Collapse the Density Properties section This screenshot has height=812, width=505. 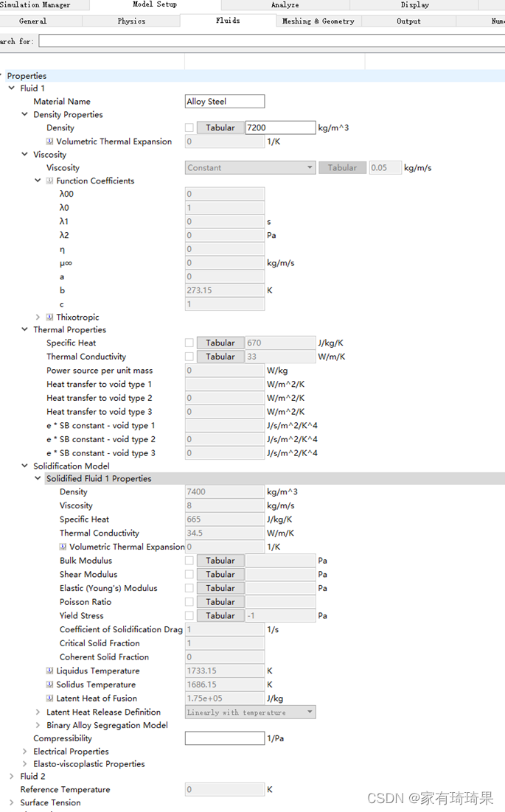tap(24, 114)
